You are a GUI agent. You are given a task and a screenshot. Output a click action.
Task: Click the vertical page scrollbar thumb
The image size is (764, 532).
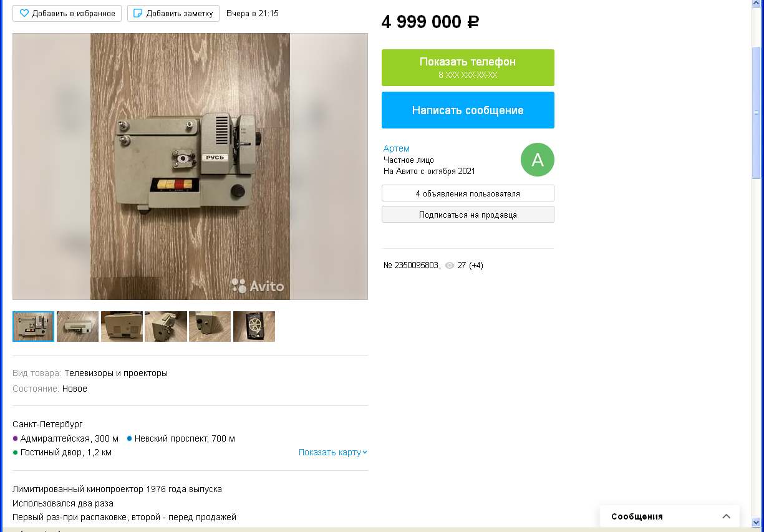[x=757, y=114]
